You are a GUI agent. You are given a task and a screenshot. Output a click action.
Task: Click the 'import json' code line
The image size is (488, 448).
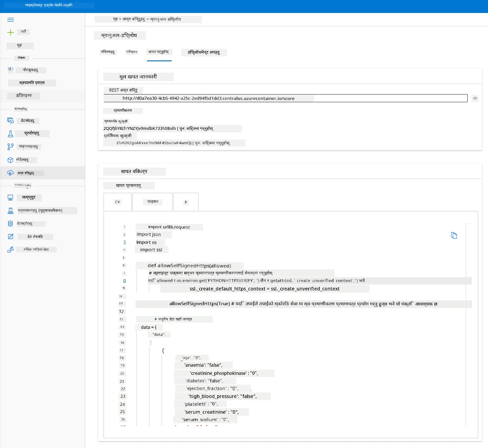click(x=149, y=235)
